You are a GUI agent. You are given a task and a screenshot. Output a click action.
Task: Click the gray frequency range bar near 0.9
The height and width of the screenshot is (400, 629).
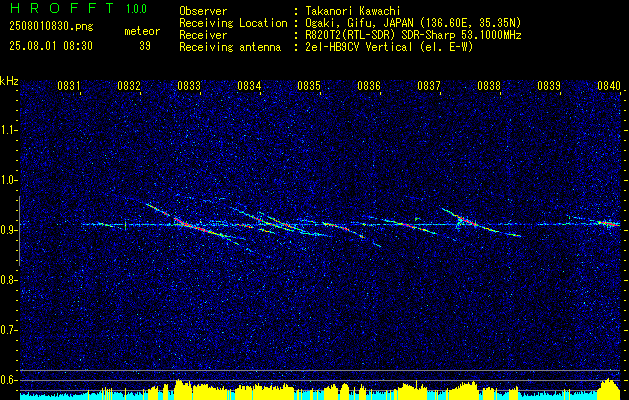coord(19,231)
